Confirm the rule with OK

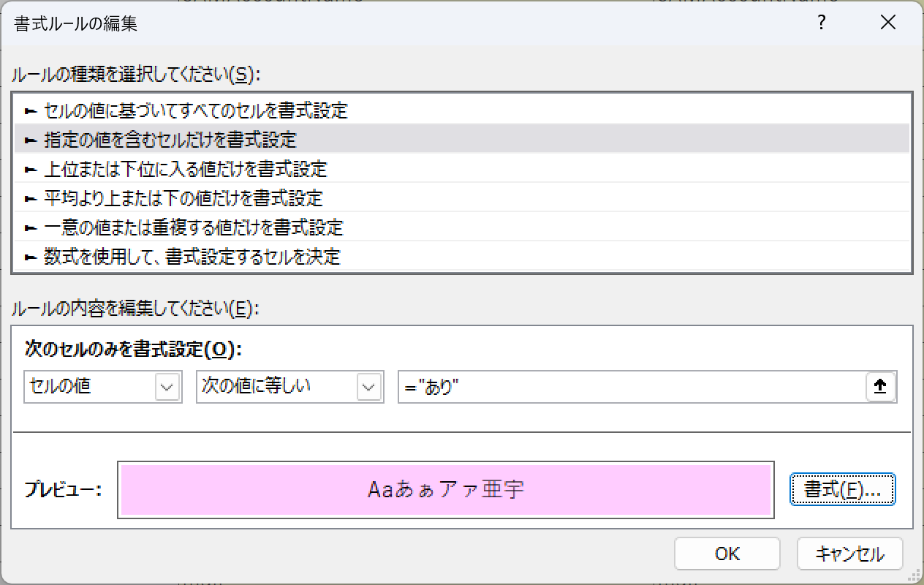coord(727,554)
